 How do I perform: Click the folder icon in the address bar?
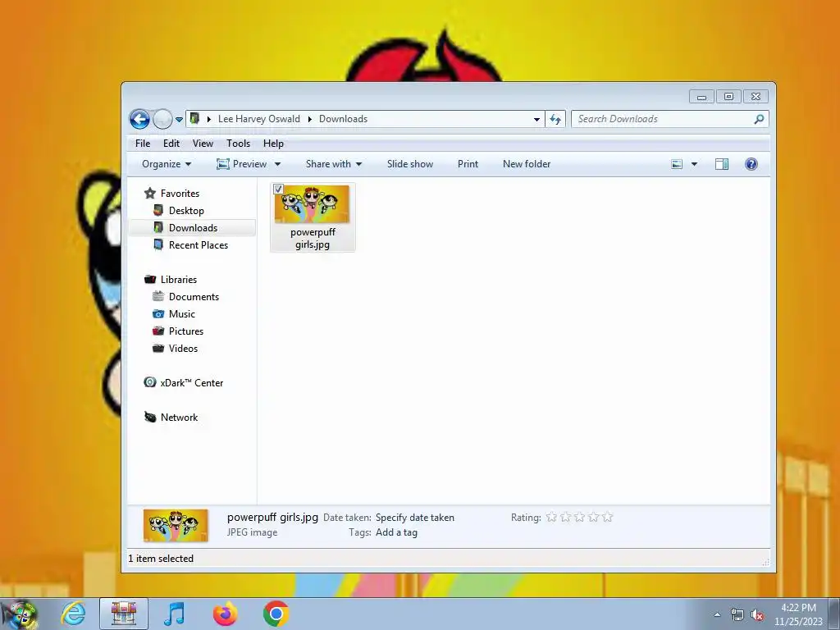click(x=195, y=118)
